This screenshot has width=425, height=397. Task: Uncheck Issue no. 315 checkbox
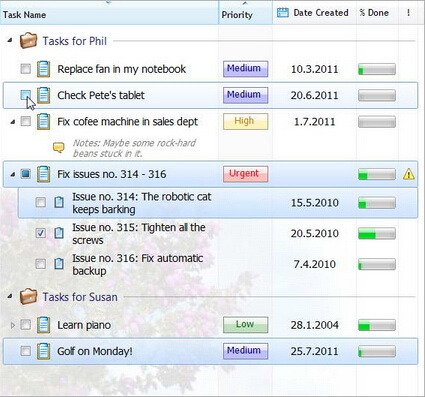(x=41, y=233)
